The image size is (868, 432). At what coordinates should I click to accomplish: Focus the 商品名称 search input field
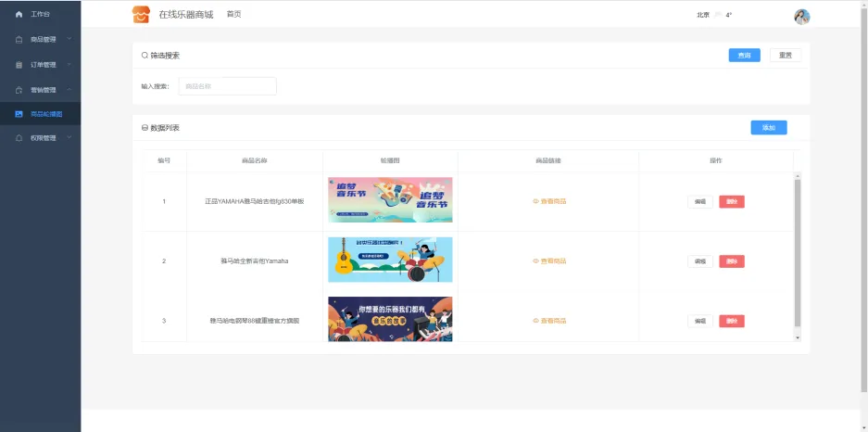[x=227, y=86]
